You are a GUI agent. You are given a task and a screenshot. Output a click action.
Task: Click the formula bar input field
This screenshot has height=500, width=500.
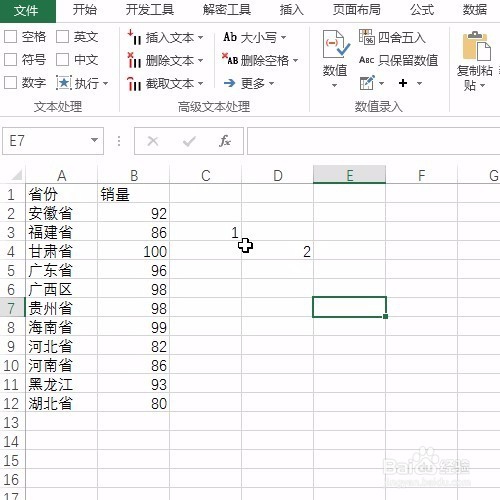pyautogui.click(x=373, y=141)
